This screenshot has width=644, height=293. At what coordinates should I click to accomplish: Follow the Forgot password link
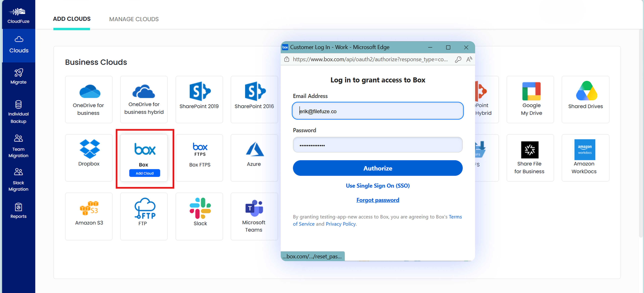click(378, 200)
